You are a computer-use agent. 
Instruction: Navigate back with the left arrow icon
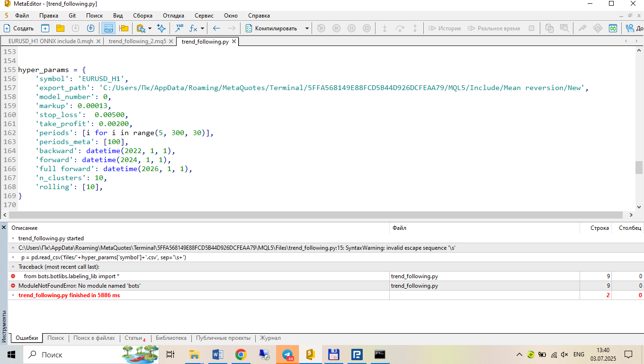click(x=216, y=28)
